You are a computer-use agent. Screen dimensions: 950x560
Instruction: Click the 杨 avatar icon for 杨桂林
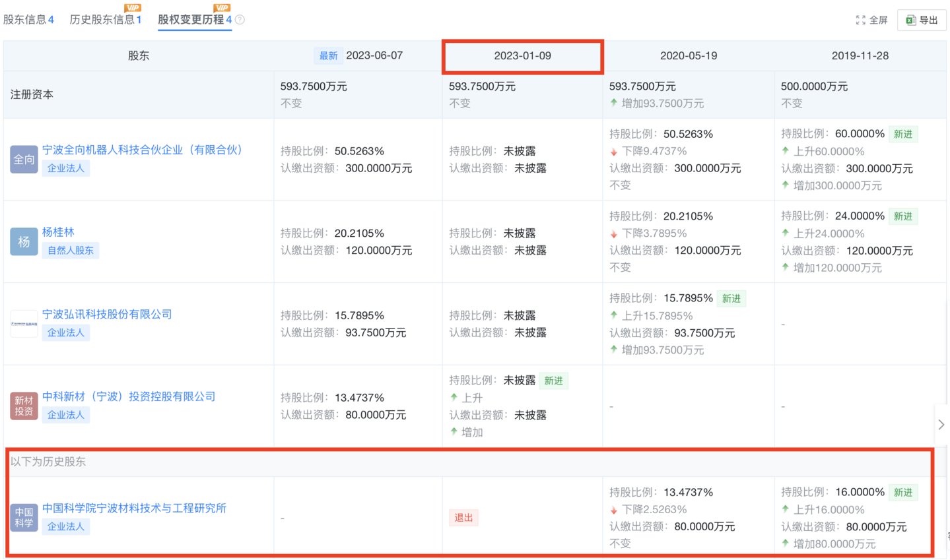pyautogui.click(x=24, y=241)
